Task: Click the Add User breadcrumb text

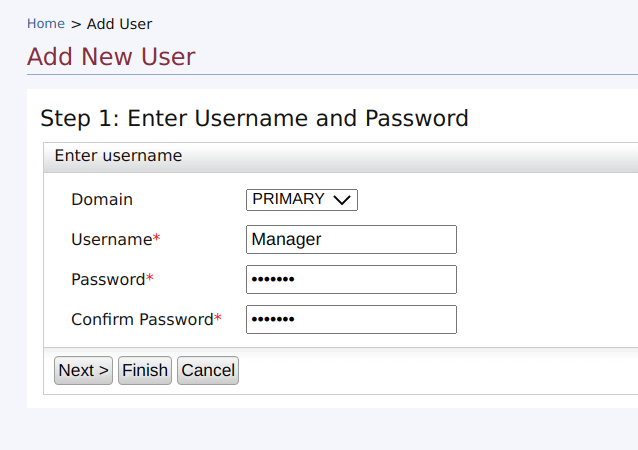Action: coord(119,23)
